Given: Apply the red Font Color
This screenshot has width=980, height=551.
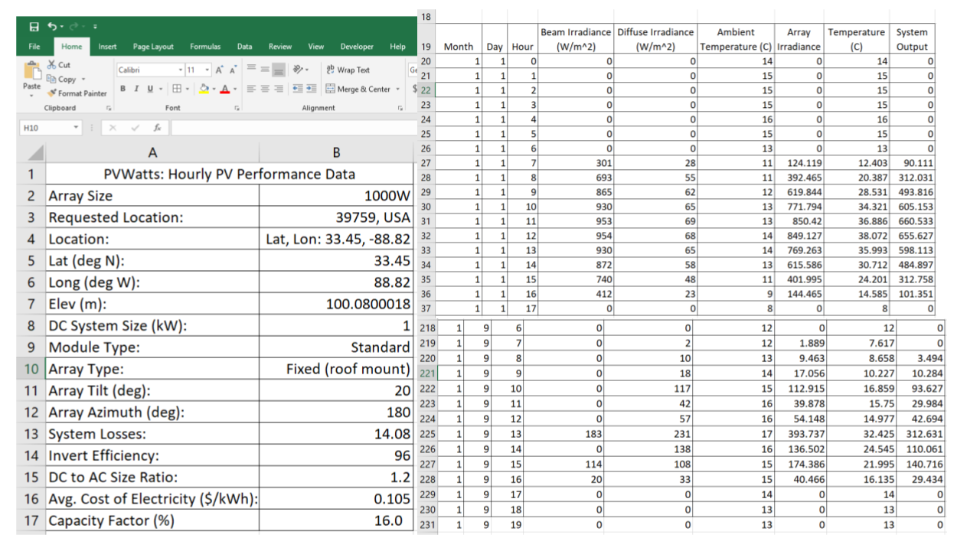Looking at the screenshot, I should point(224,89).
